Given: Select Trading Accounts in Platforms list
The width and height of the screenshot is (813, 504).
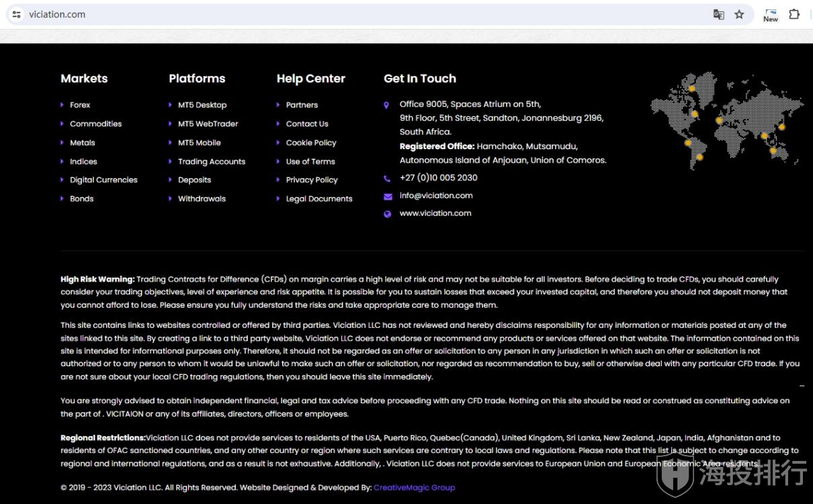Looking at the screenshot, I should point(212,161).
